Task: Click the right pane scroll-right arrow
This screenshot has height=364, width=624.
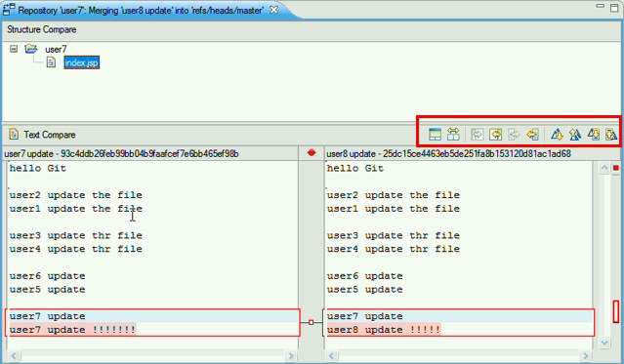Action: coord(585,356)
